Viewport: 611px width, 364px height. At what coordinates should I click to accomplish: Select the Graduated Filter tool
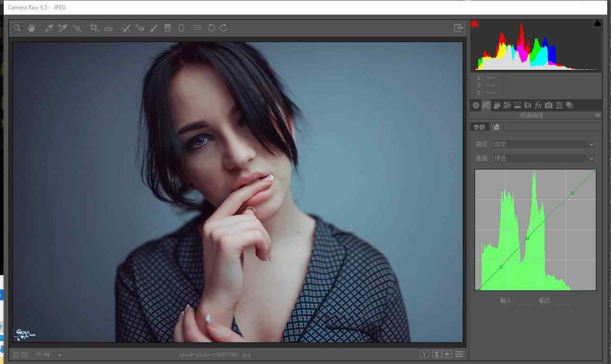(x=167, y=28)
